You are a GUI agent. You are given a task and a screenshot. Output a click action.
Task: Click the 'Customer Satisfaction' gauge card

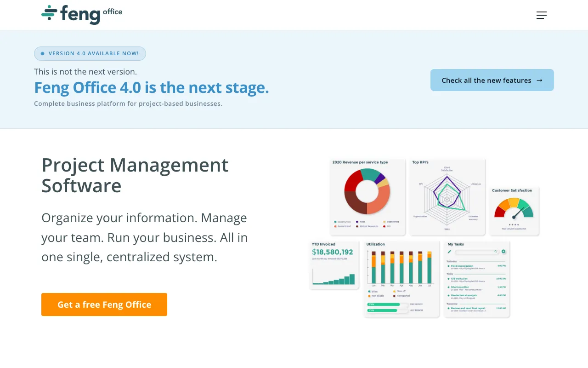(x=514, y=211)
